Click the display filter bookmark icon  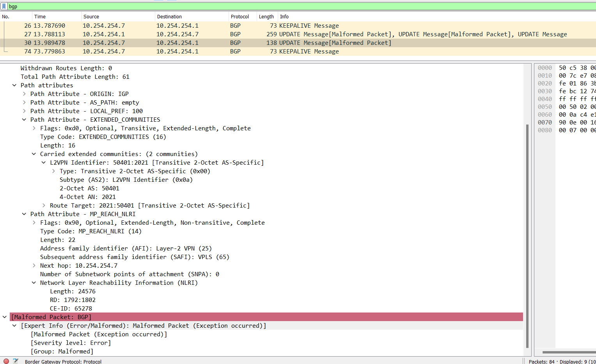4,7
